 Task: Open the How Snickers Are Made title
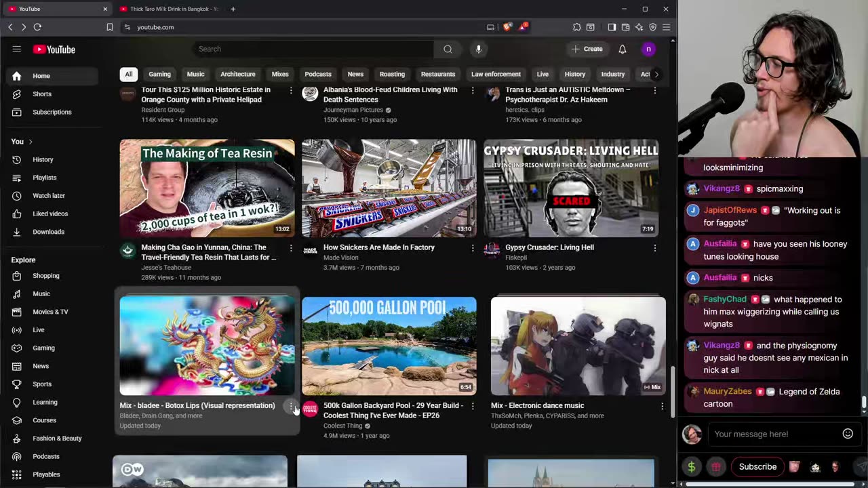coord(379,247)
